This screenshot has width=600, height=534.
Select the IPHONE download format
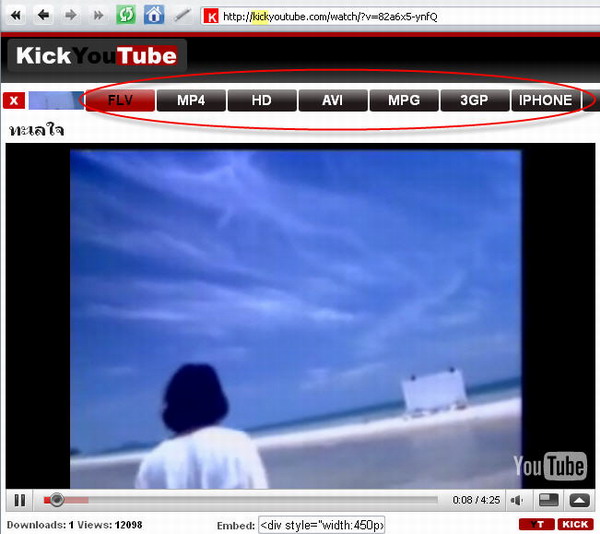(546, 101)
